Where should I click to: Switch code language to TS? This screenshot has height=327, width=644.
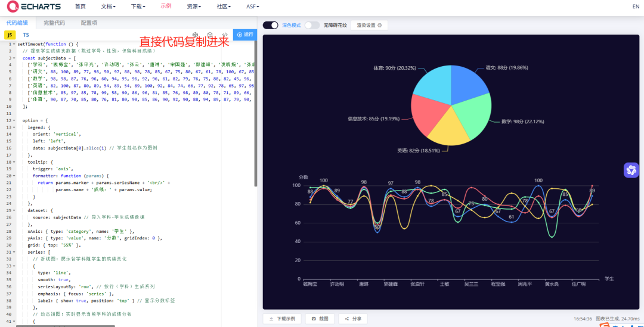point(26,35)
